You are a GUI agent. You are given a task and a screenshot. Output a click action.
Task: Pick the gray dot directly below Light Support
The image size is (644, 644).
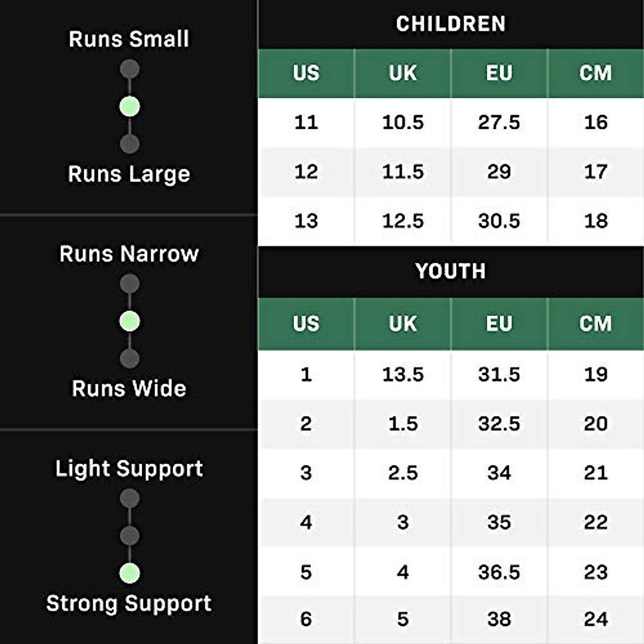click(x=129, y=499)
